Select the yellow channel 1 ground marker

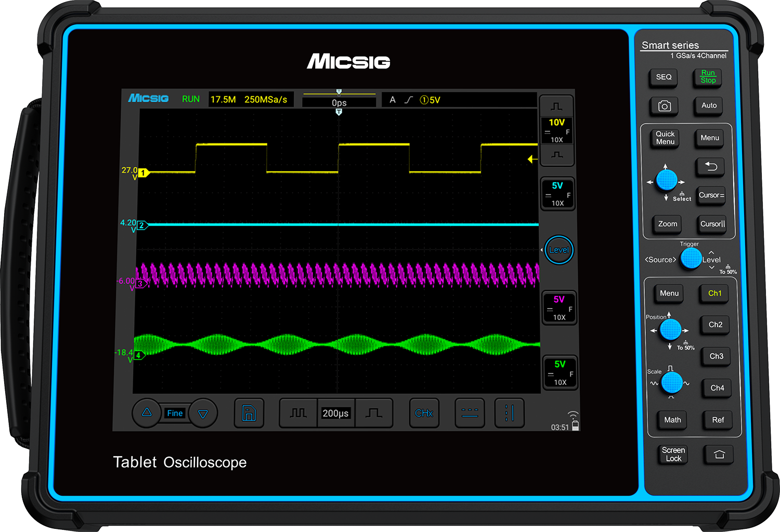(144, 172)
